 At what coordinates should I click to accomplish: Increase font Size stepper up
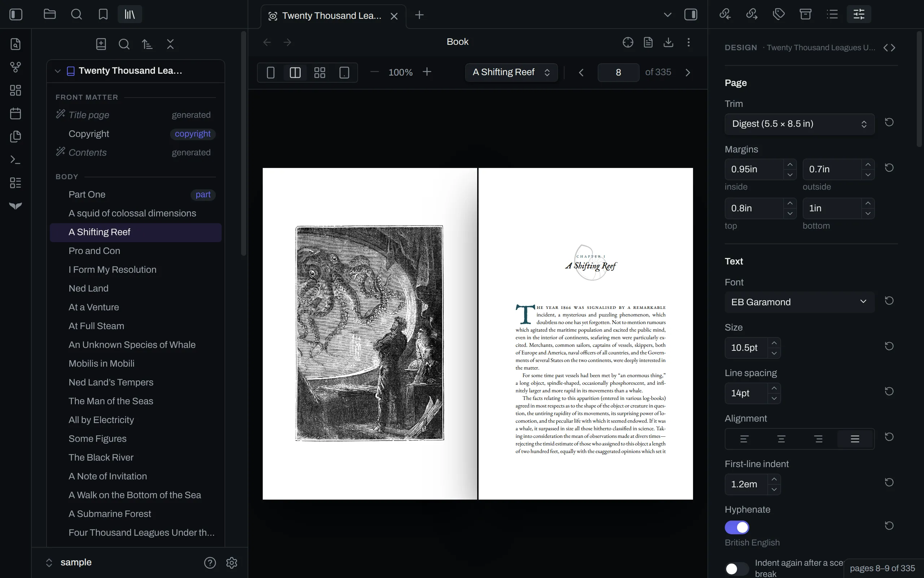pos(774,343)
